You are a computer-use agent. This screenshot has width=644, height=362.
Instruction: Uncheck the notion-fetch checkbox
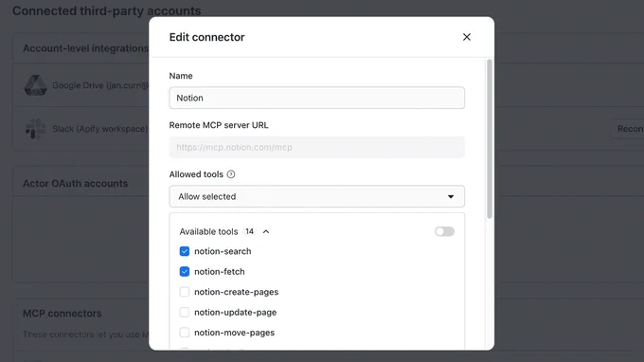185,272
